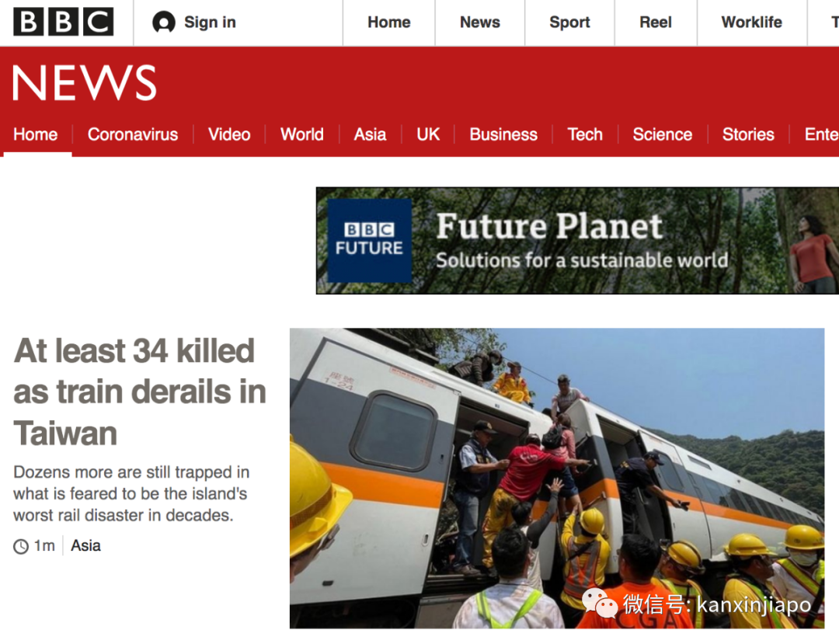Click the Sign in profile icon
Image resolution: width=839 pixels, height=644 pixels.
pos(164,23)
